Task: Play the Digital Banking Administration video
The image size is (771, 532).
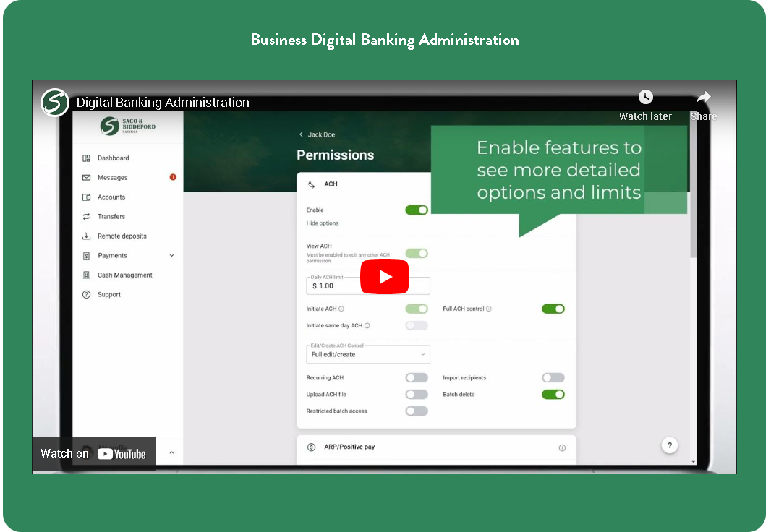Action: coord(385,277)
